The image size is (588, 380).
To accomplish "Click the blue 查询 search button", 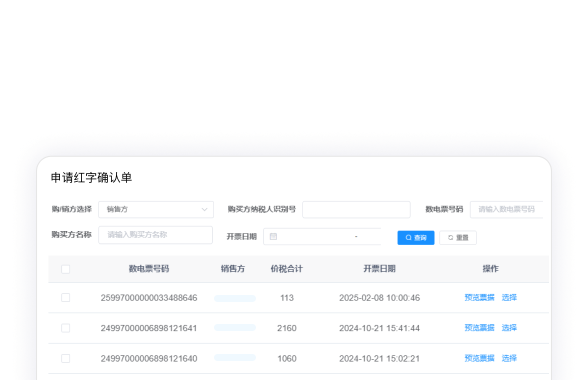I will coord(416,238).
